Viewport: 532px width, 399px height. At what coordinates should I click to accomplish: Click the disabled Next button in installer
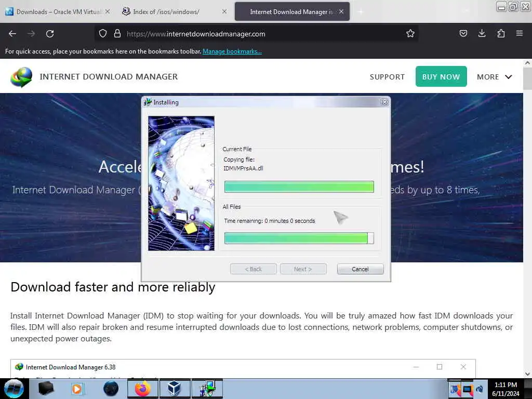(303, 269)
